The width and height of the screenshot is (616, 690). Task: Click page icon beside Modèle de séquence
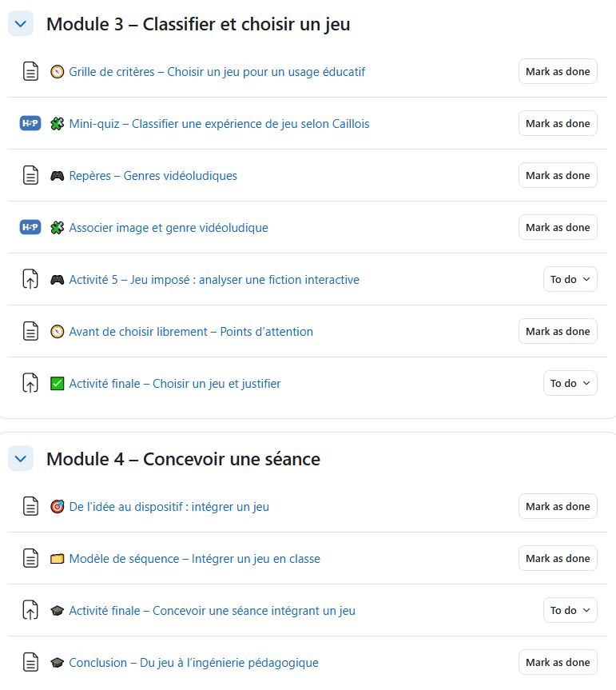coord(30,558)
